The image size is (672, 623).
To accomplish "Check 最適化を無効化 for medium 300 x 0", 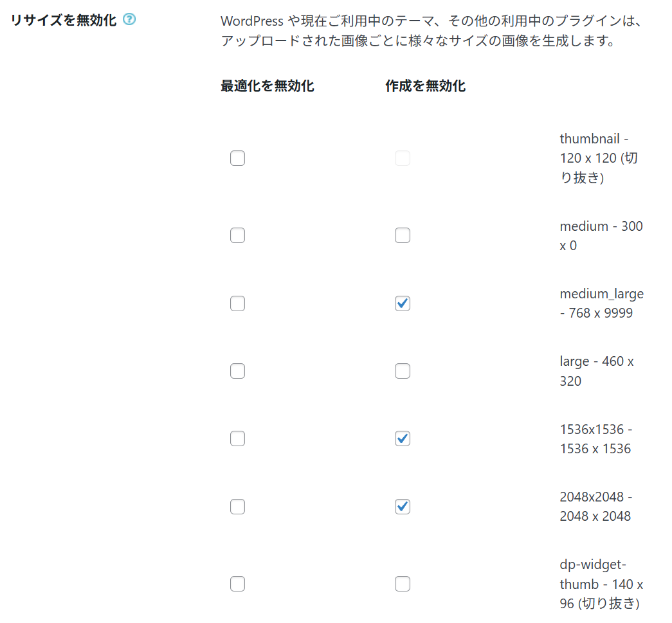I will (x=237, y=236).
